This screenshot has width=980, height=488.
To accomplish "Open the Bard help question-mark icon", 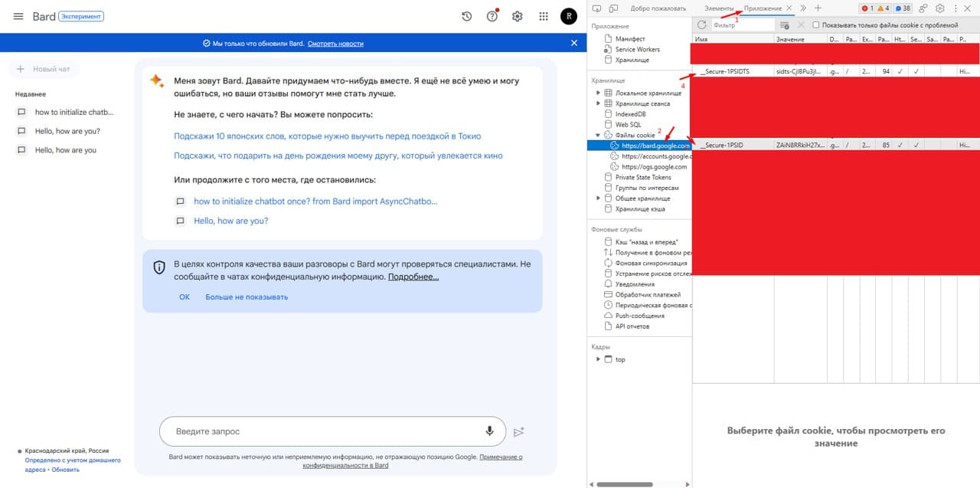I will [492, 16].
